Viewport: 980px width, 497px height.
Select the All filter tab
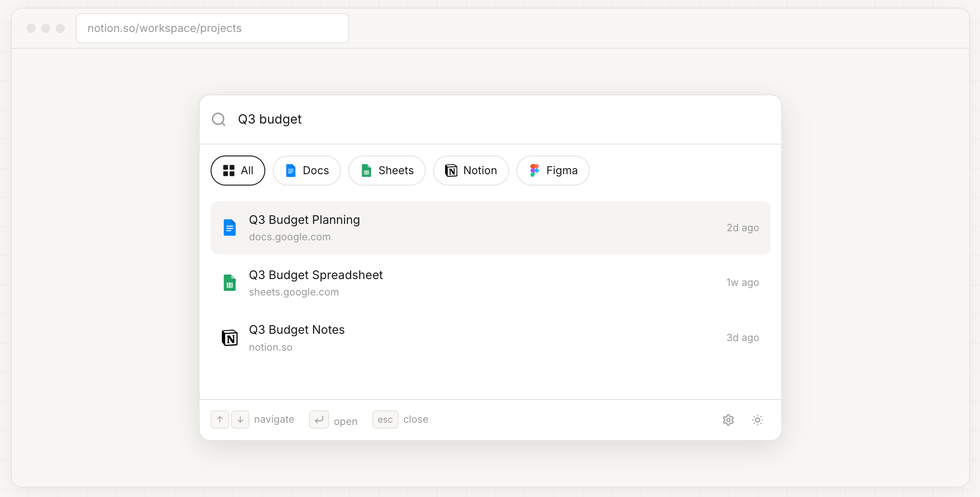click(237, 171)
